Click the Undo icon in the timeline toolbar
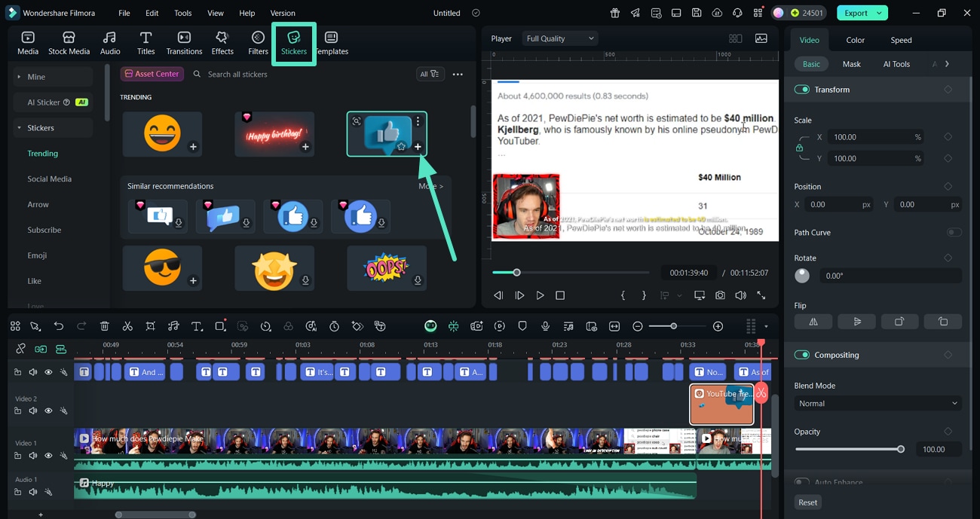The height and width of the screenshot is (519, 980). 59,326
